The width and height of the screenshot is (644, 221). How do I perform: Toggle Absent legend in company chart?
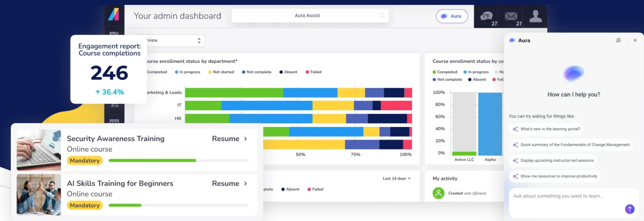[x=477, y=80]
